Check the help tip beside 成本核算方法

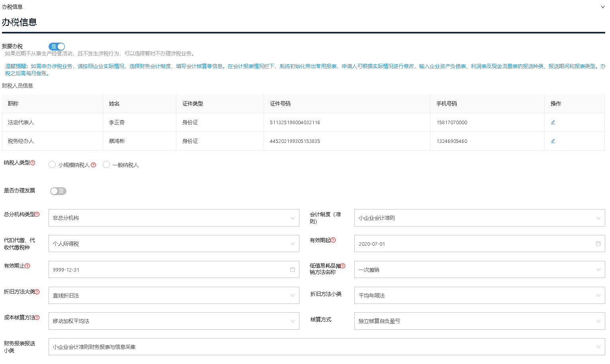click(37, 317)
